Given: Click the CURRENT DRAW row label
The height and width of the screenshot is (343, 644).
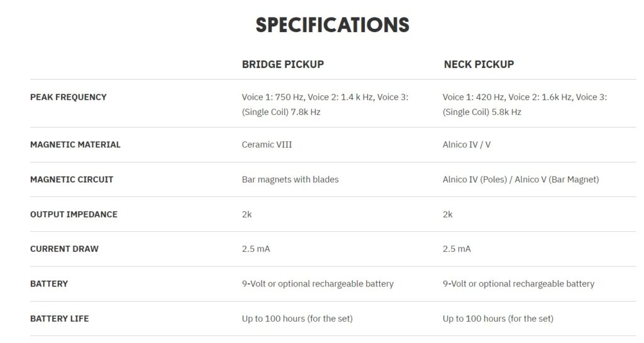Looking at the screenshot, I should (64, 249).
